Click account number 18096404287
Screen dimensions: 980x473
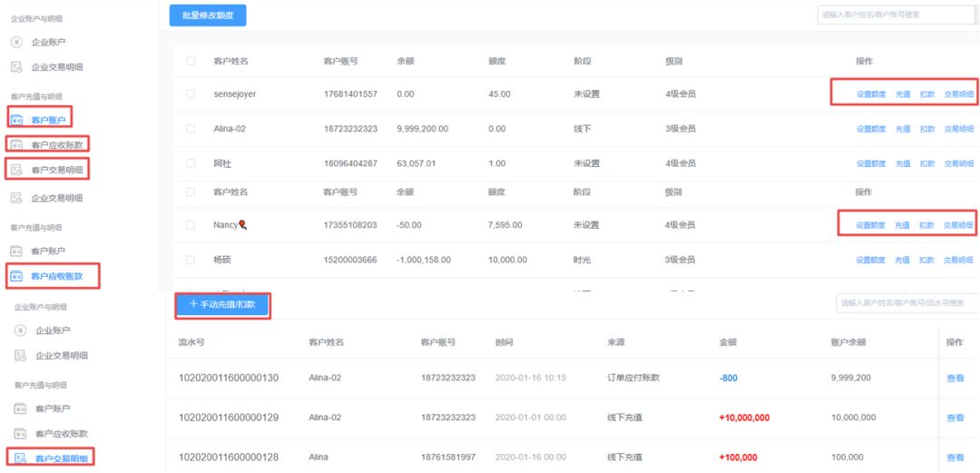[x=350, y=163]
